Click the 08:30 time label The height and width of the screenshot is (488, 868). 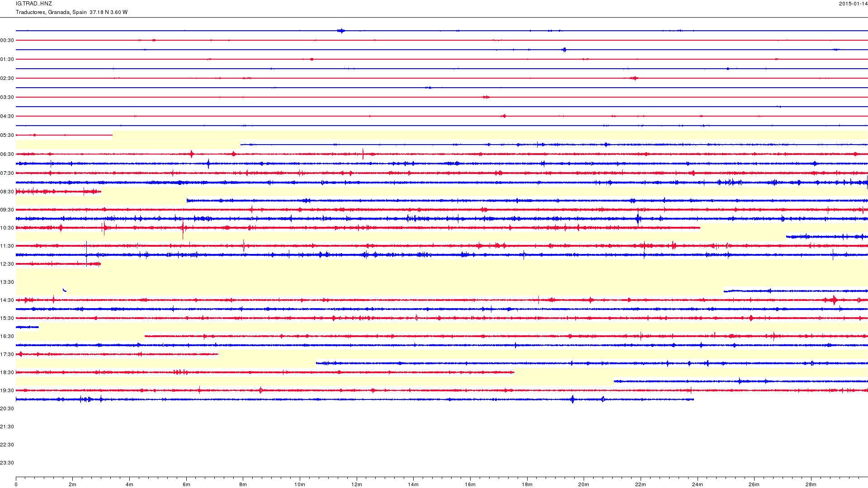[7, 192]
